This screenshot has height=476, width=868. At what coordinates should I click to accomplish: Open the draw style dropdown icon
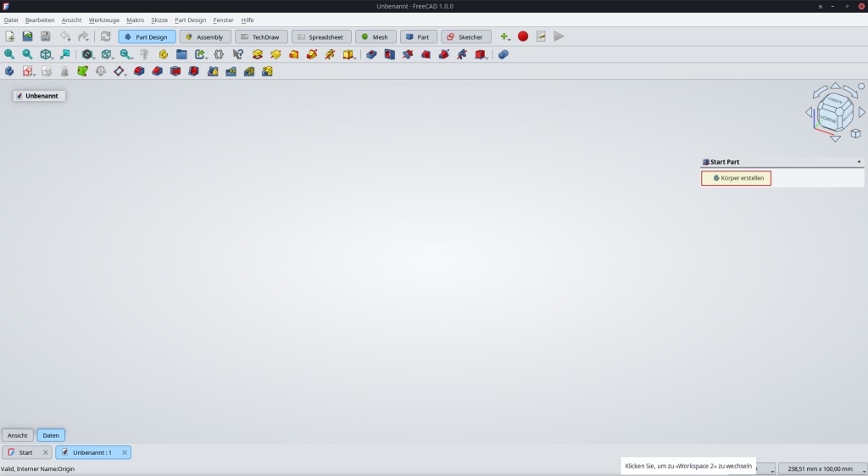pos(87,54)
